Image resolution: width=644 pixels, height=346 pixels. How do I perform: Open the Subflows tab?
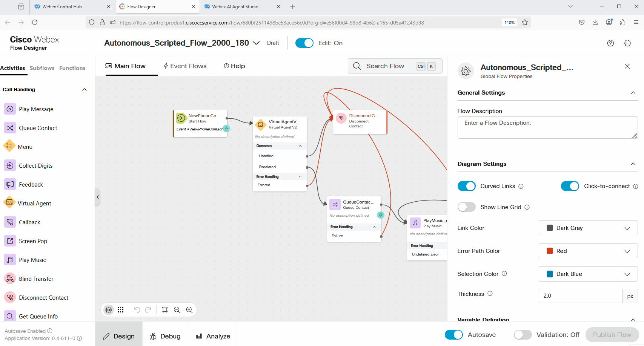coord(42,68)
